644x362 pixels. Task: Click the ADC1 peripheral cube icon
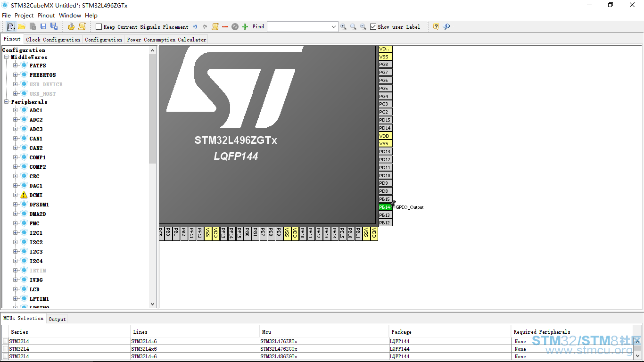(24, 110)
